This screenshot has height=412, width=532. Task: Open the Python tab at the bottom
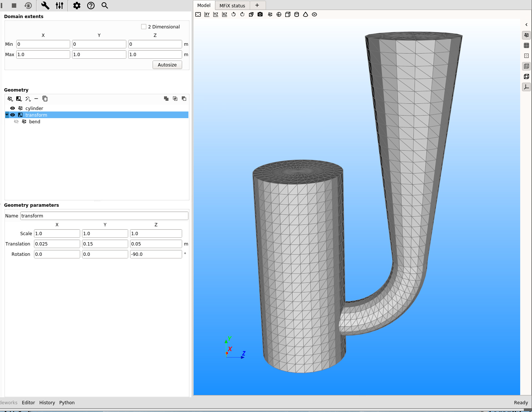pos(67,403)
